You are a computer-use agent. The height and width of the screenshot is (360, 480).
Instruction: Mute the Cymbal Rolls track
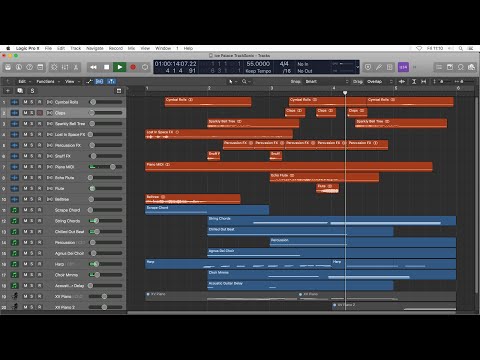tap(25, 102)
